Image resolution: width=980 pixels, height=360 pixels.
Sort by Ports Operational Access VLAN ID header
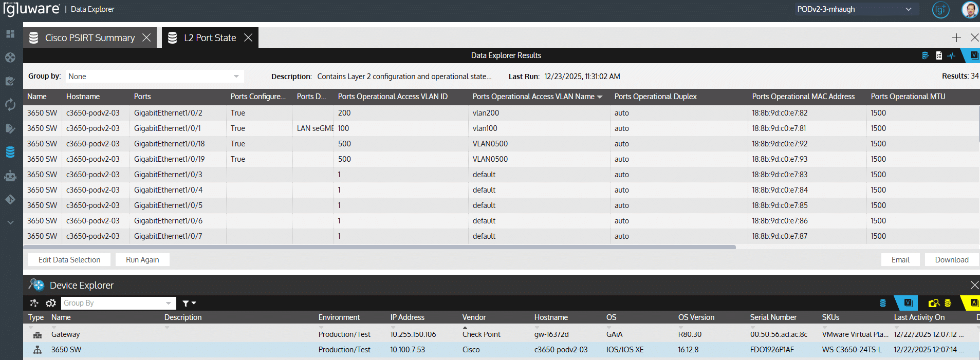[x=393, y=97]
